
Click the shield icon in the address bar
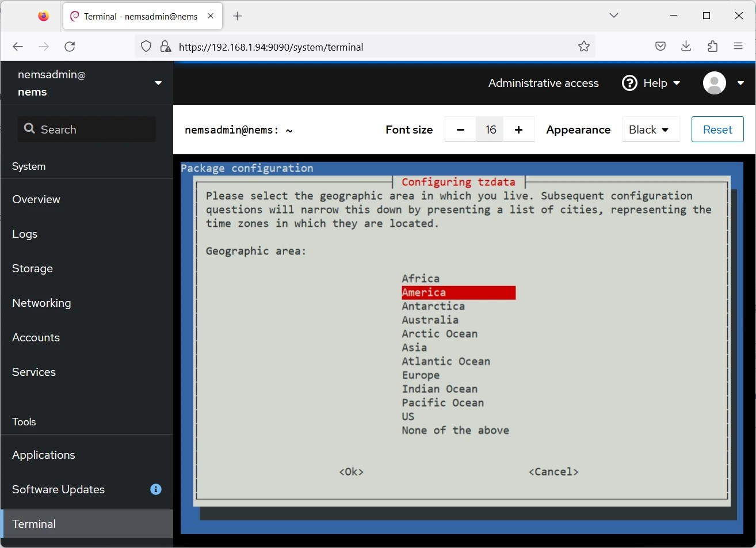coord(146,45)
